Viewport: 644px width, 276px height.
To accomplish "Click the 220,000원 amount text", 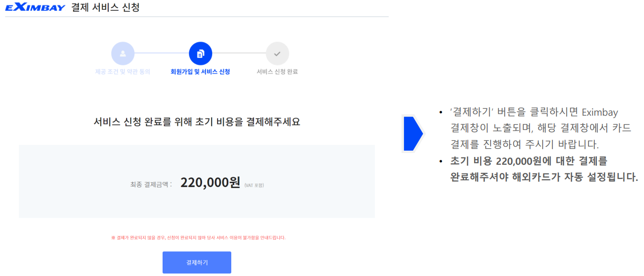I will [210, 183].
